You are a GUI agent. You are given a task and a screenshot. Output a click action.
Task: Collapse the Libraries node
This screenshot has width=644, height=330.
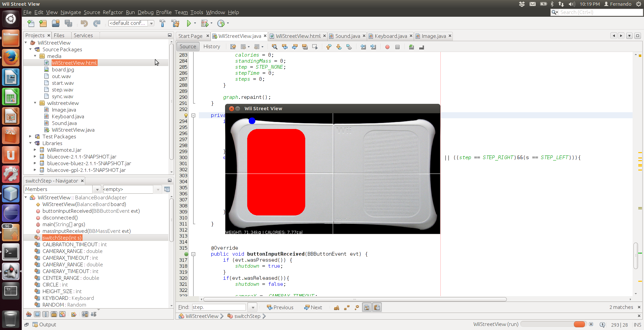(31, 143)
